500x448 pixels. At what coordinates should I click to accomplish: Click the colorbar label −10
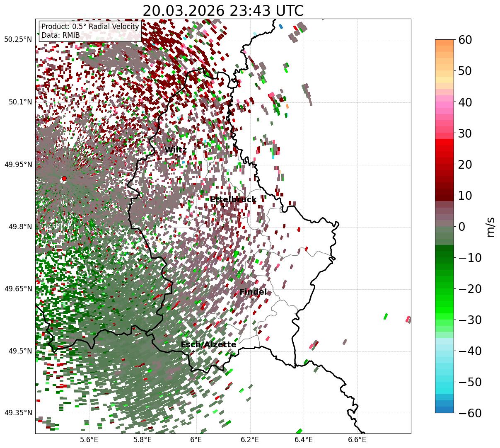click(470, 257)
